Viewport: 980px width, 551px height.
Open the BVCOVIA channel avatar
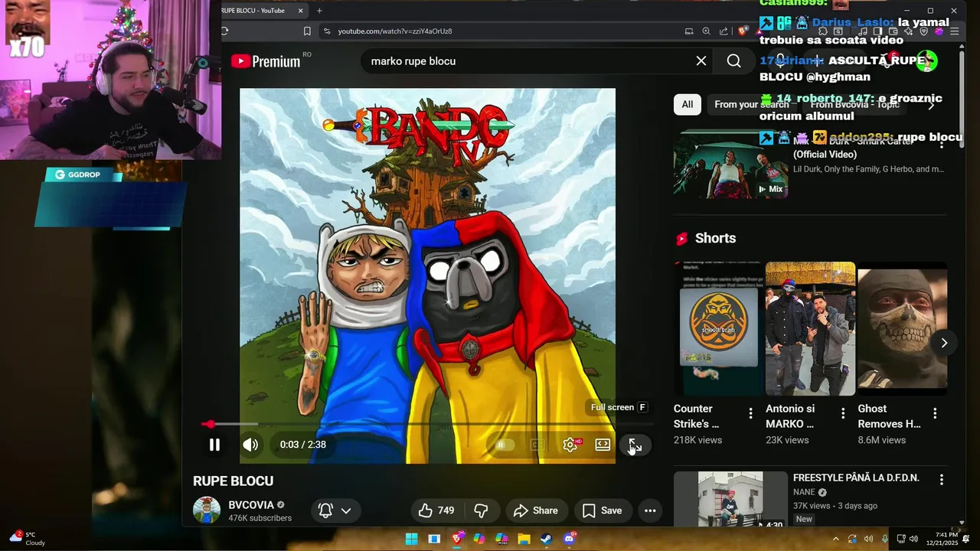(x=207, y=510)
